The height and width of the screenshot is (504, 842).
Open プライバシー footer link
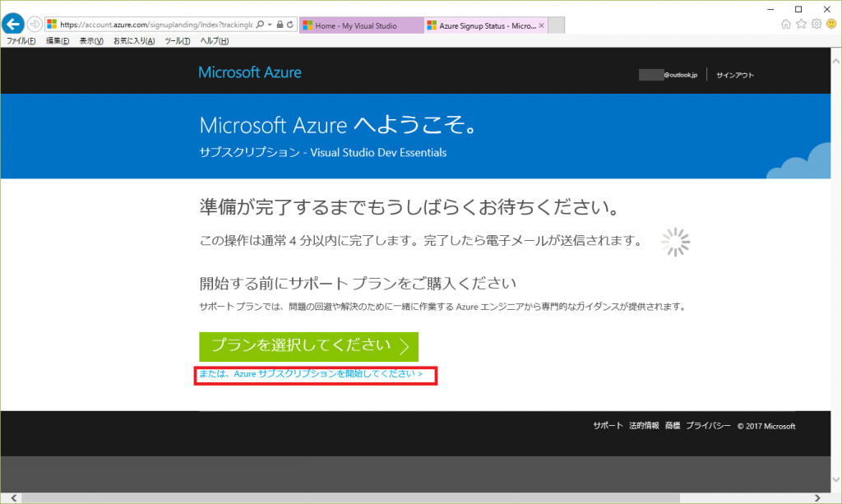coord(708,426)
